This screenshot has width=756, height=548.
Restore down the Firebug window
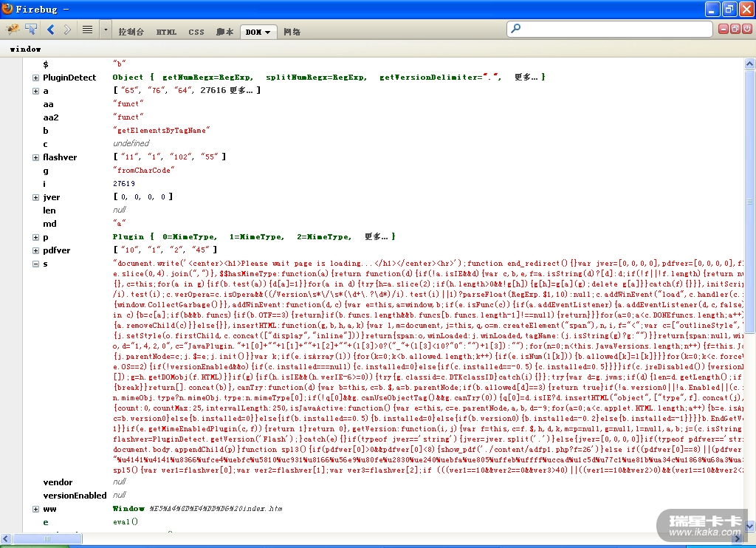point(729,9)
